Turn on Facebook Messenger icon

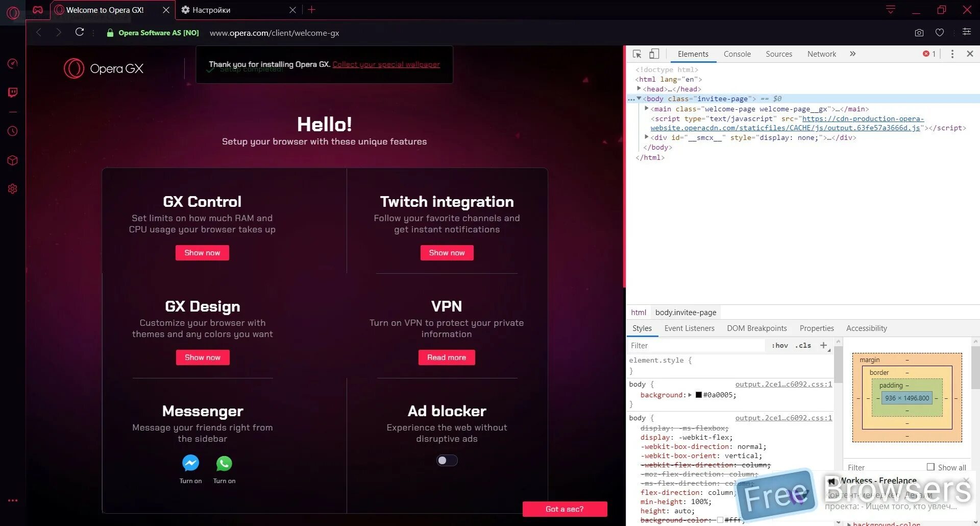click(x=190, y=463)
